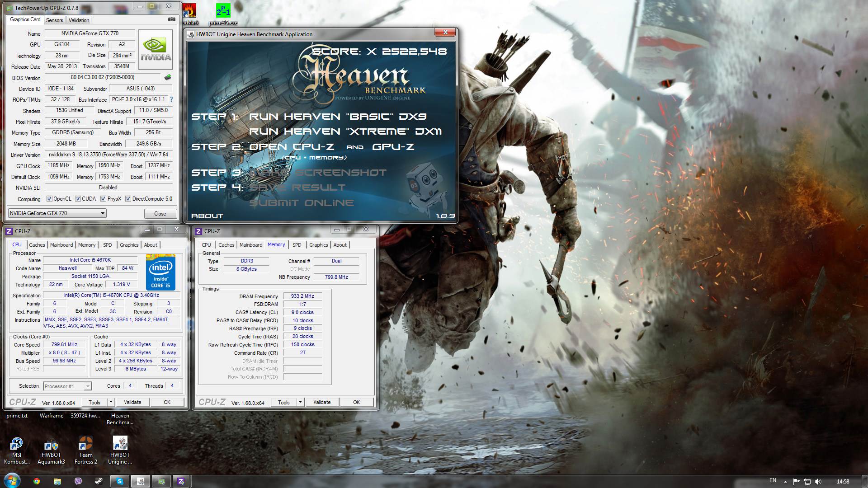Screen dimensions: 868x488
Task: Open Windows Explorer from the taskbar
Action: point(57,481)
